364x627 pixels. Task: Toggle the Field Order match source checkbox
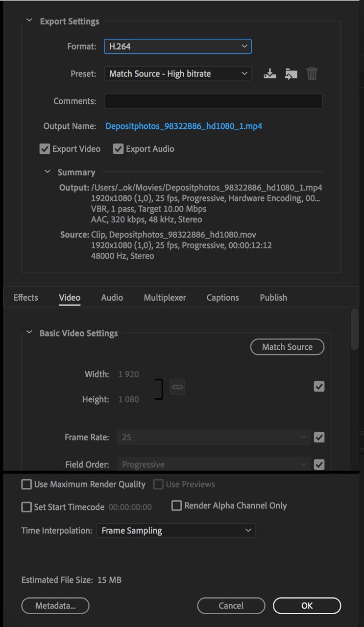[319, 464]
